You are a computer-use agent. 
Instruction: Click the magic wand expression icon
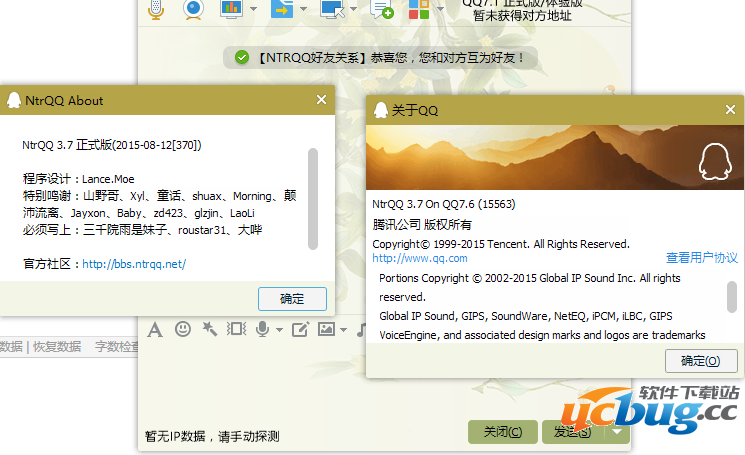point(210,328)
